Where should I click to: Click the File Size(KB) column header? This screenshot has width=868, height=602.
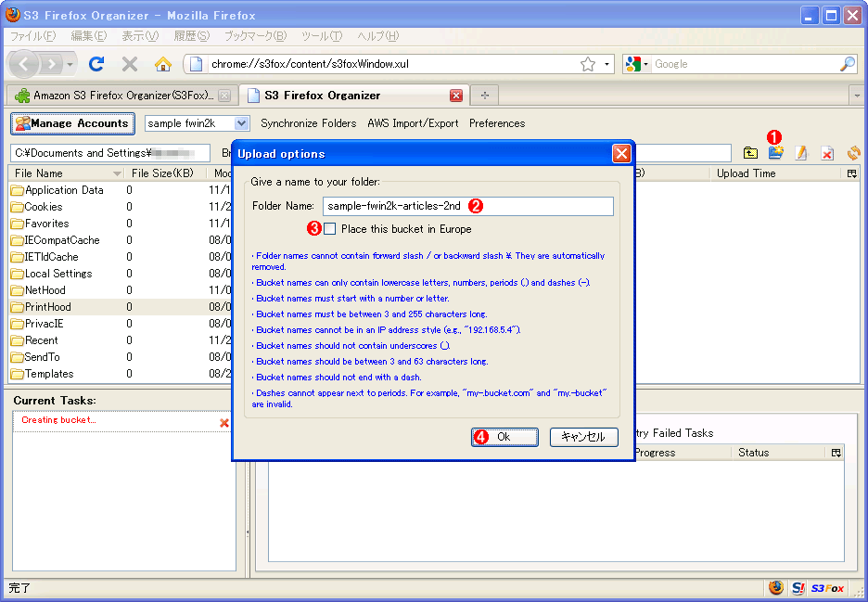(165, 173)
